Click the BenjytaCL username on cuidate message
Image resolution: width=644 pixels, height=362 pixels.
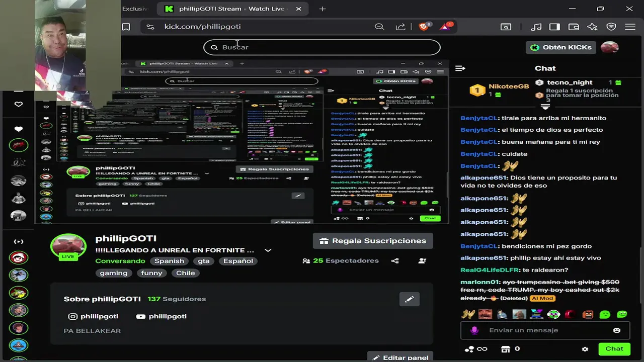pyautogui.click(x=479, y=154)
